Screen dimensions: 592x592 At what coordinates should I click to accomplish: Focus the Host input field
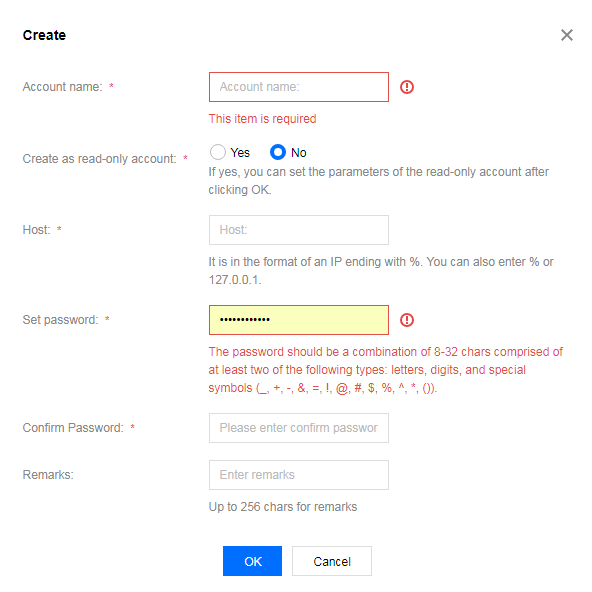click(x=299, y=230)
